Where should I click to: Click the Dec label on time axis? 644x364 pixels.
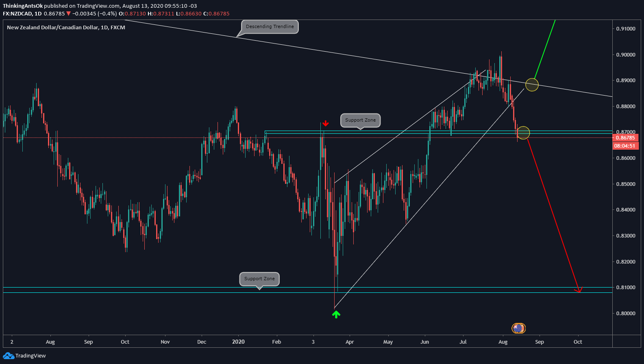pyautogui.click(x=202, y=342)
